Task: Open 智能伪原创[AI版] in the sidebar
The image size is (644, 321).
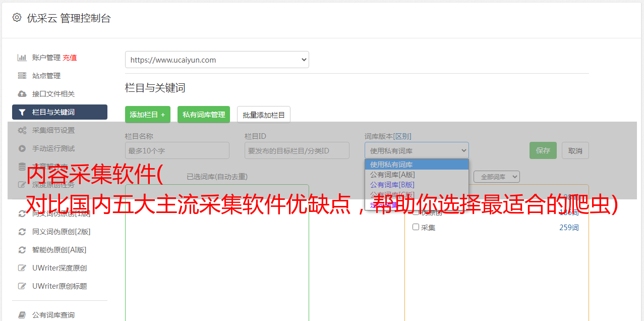Action: click(59, 250)
